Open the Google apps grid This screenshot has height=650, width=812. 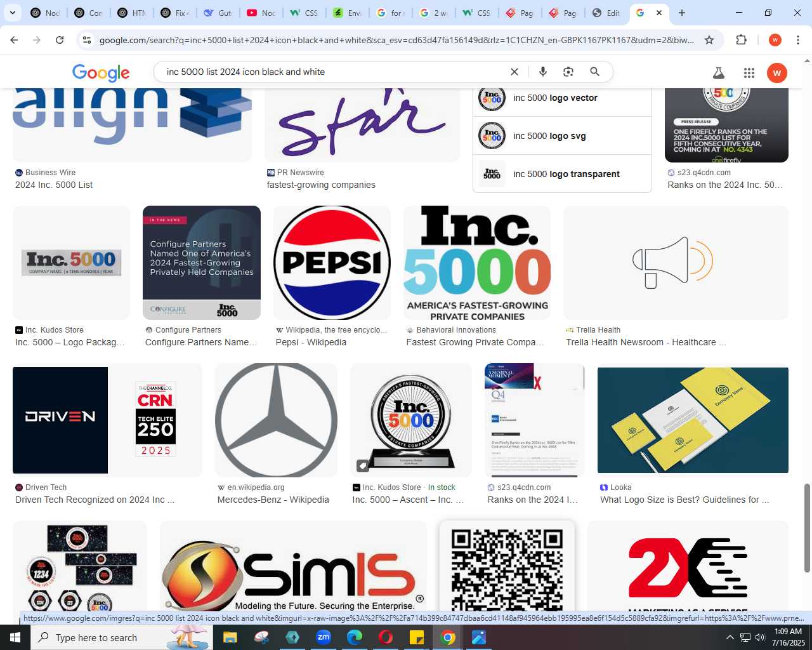point(749,73)
